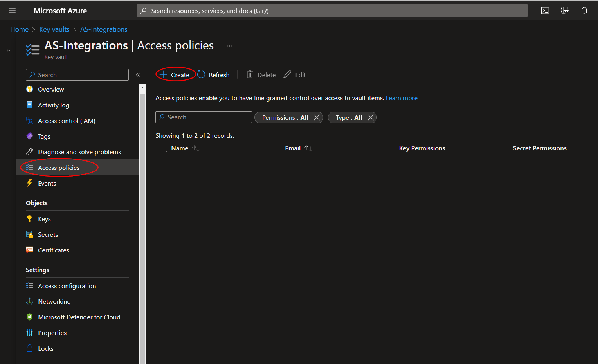Image resolution: width=598 pixels, height=364 pixels.
Task: Open the notifications bell
Action: point(584,11)
